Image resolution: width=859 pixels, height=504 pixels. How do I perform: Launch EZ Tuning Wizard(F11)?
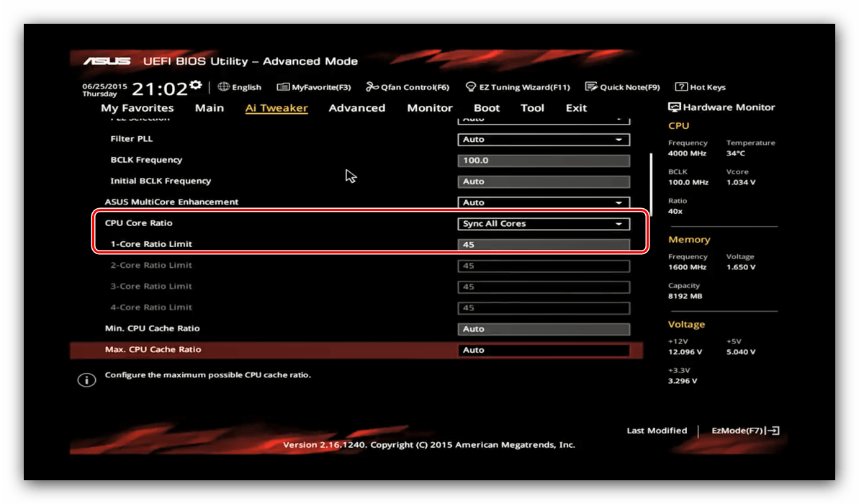518,87
